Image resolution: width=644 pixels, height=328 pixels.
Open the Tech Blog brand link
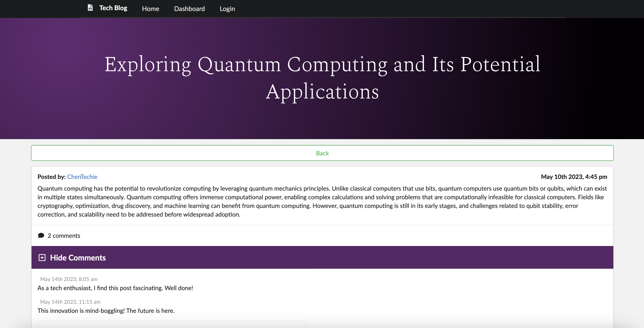[x=113, y=8]
